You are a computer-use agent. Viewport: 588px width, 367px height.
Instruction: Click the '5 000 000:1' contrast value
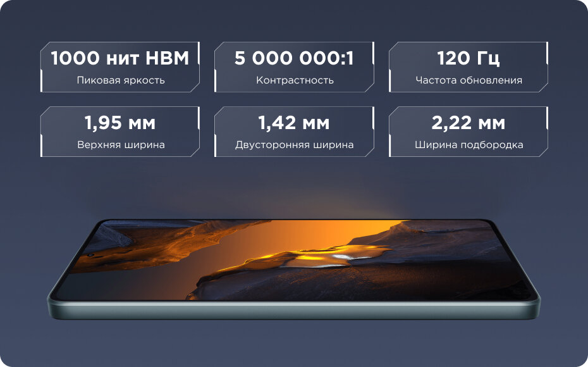294,58
